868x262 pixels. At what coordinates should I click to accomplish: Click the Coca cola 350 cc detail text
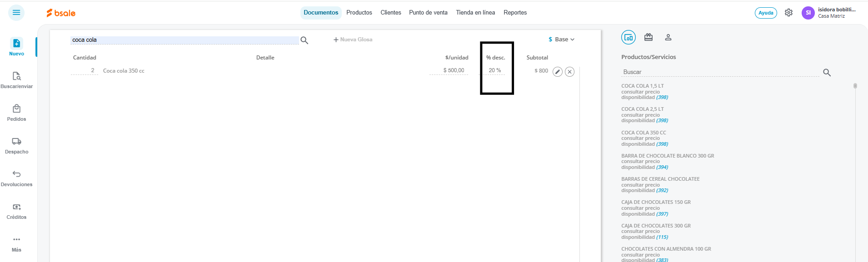coord(124,71)
